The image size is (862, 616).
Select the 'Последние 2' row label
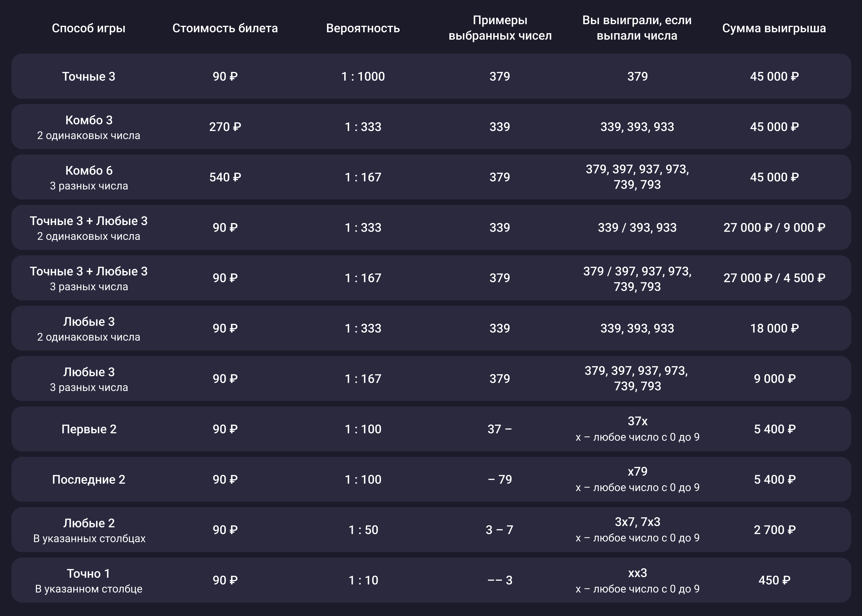[88, 479]
